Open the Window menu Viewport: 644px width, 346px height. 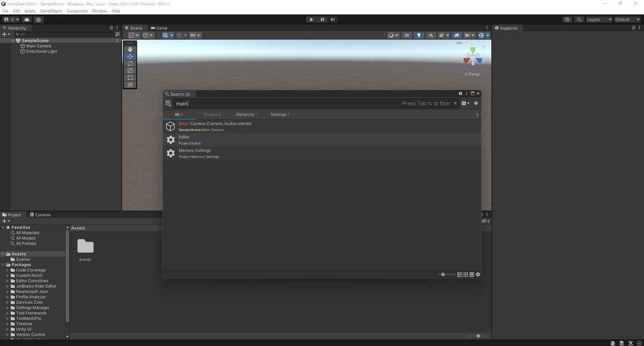click(x=99, y=11)
